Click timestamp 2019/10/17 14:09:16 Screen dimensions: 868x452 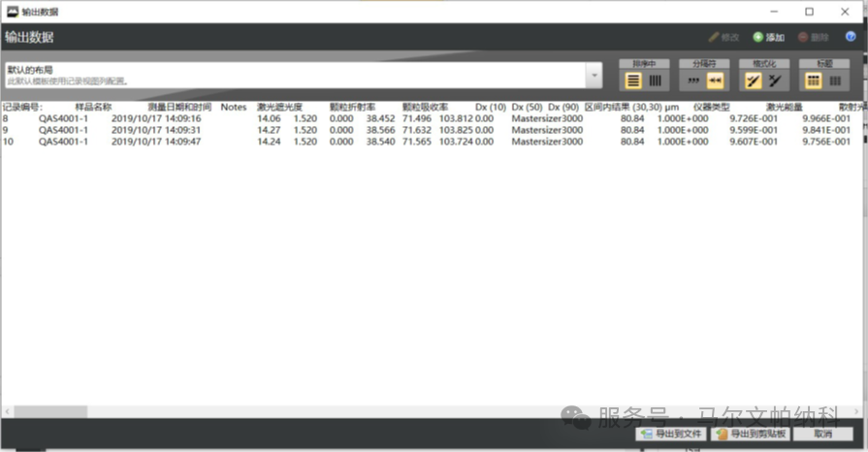click(x=156, y=118)
